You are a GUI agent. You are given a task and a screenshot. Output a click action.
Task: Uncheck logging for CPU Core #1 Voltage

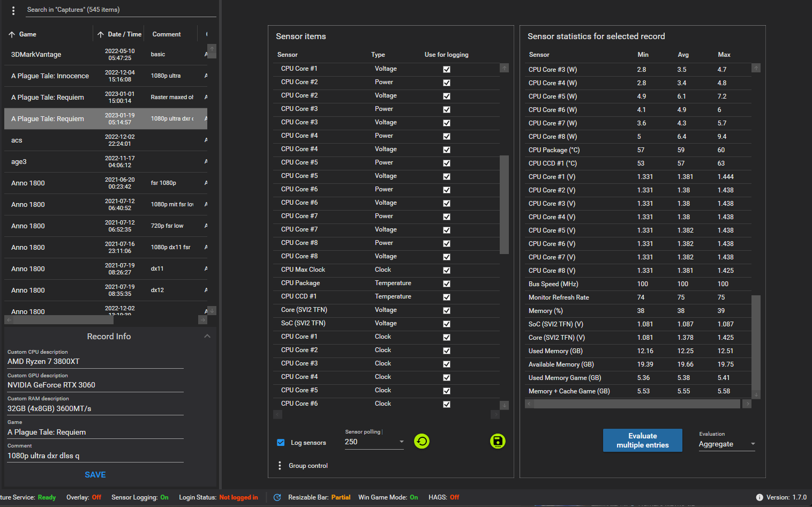447,69
